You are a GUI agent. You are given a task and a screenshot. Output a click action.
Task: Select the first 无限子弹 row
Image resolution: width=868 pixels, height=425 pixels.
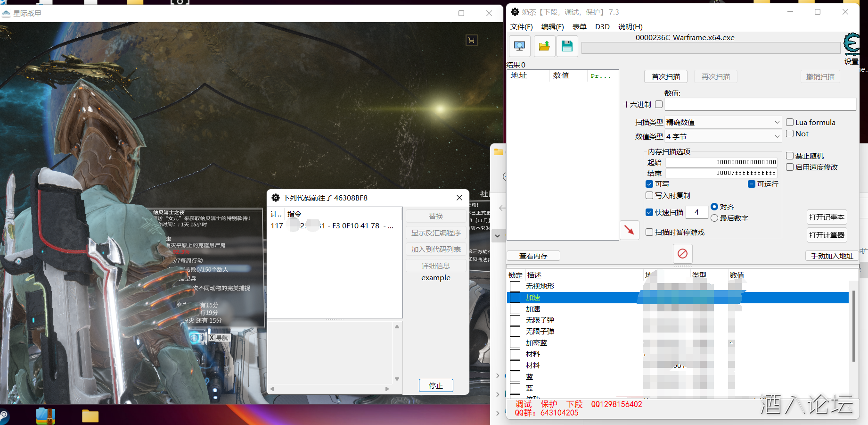[678, 320]
